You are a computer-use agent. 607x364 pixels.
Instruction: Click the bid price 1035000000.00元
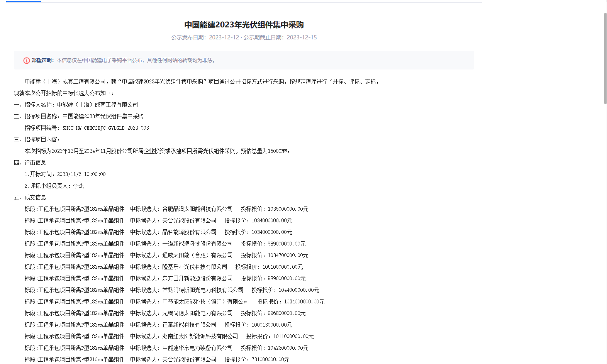click(x=288, y=209)
